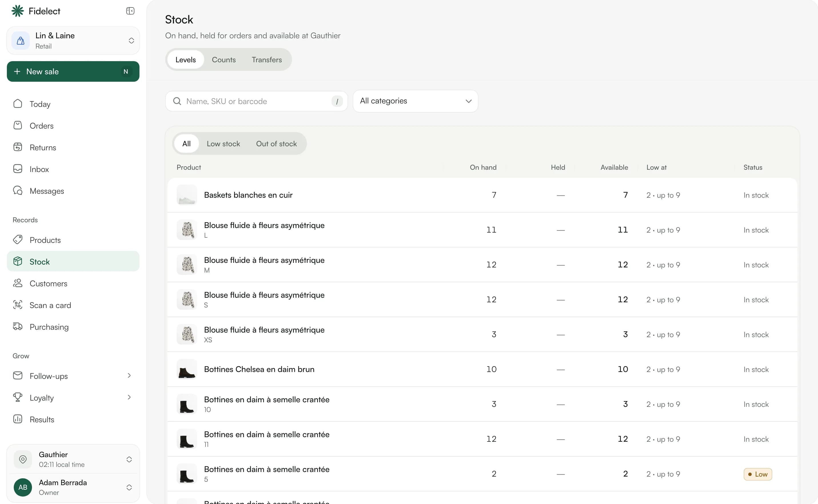Open Adam Berrada account menu chevron
The image size is (818, 504).
pos(129,488)
